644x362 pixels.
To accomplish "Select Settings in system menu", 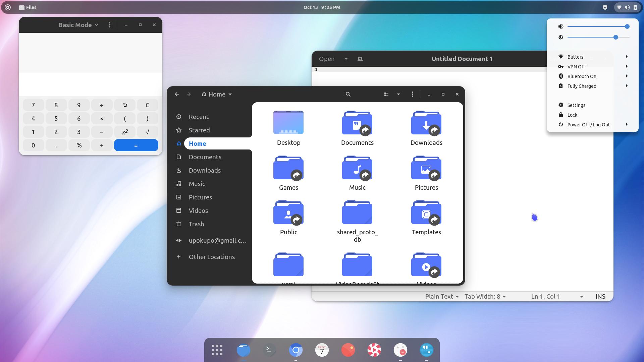I will (x=576, y=105).
